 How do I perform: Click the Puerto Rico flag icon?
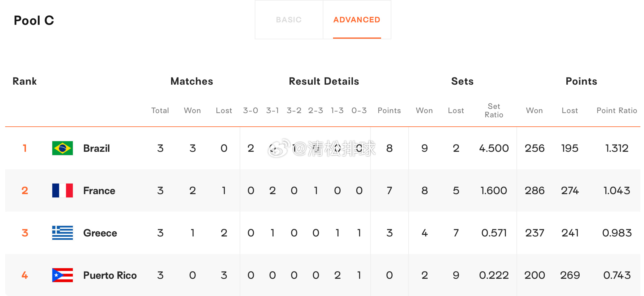(x=63, y=275)
